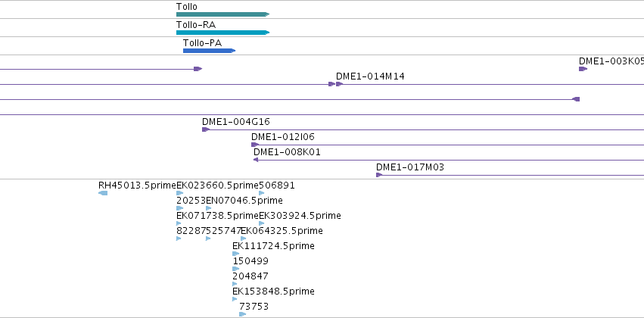
Task: Click the teal Tollo gene bar
Action: pos(222,14)
